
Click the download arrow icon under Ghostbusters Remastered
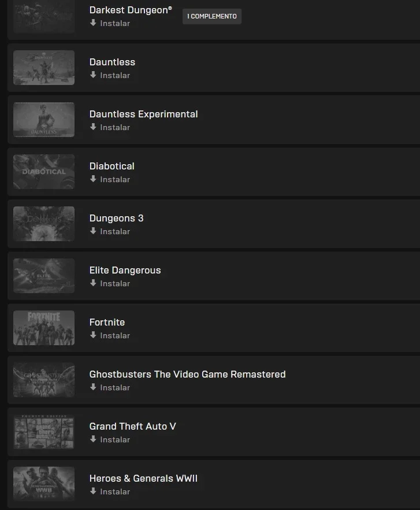[x=93, y=387]
